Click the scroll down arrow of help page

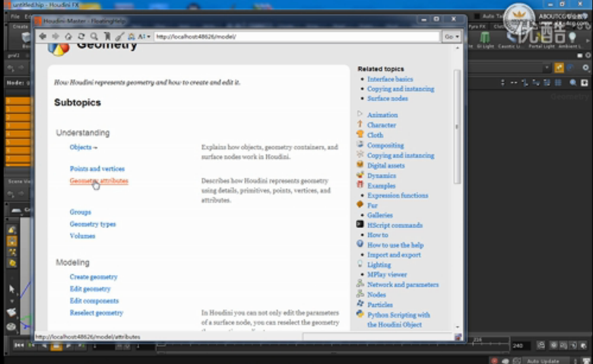coord(458,327)
